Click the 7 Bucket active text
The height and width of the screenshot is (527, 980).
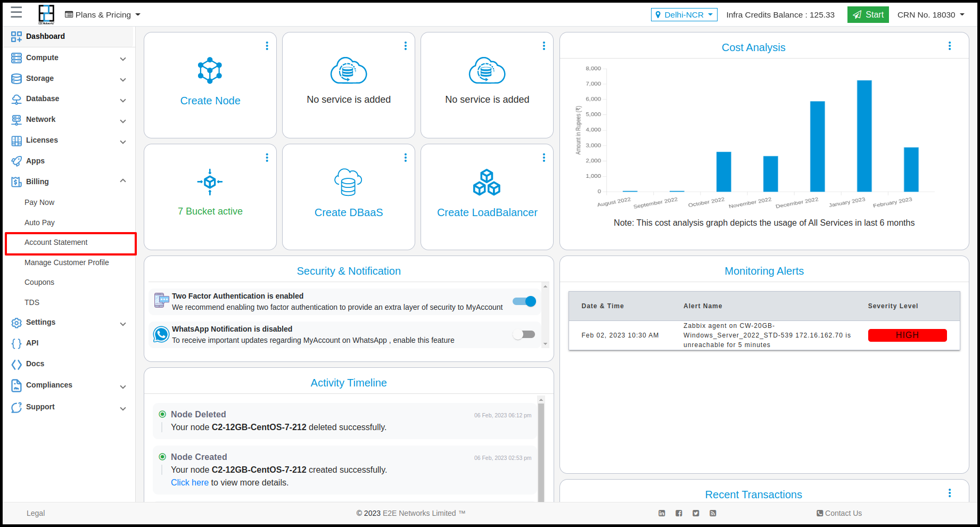(x=210, y=211)
